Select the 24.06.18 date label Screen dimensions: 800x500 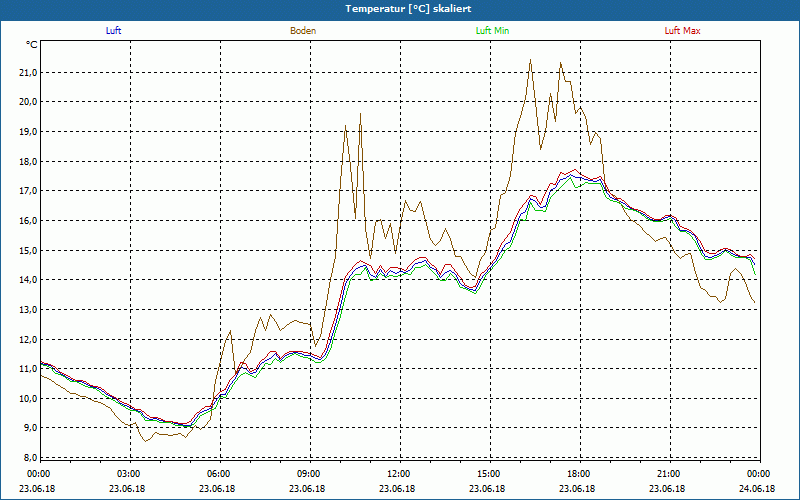click(758, 489)
